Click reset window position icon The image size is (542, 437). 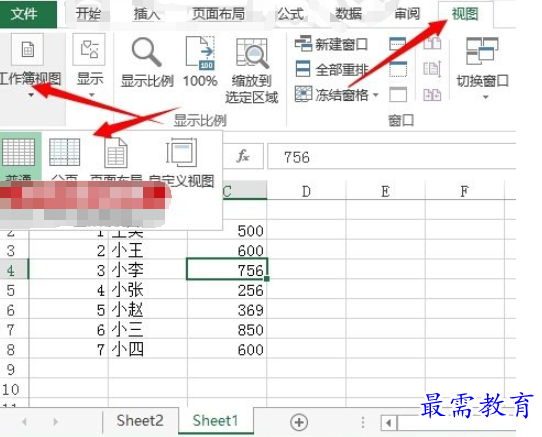click(x=432, y=94)
